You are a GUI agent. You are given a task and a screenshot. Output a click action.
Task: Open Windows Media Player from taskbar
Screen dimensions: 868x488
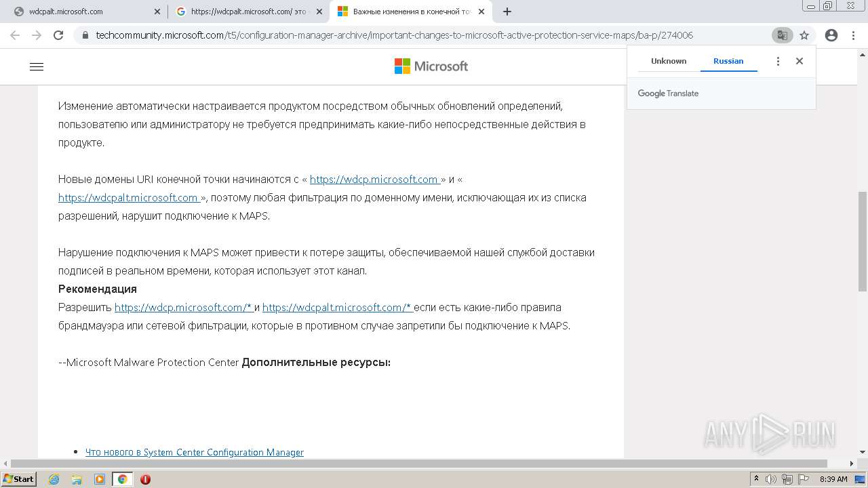(100, 479)
